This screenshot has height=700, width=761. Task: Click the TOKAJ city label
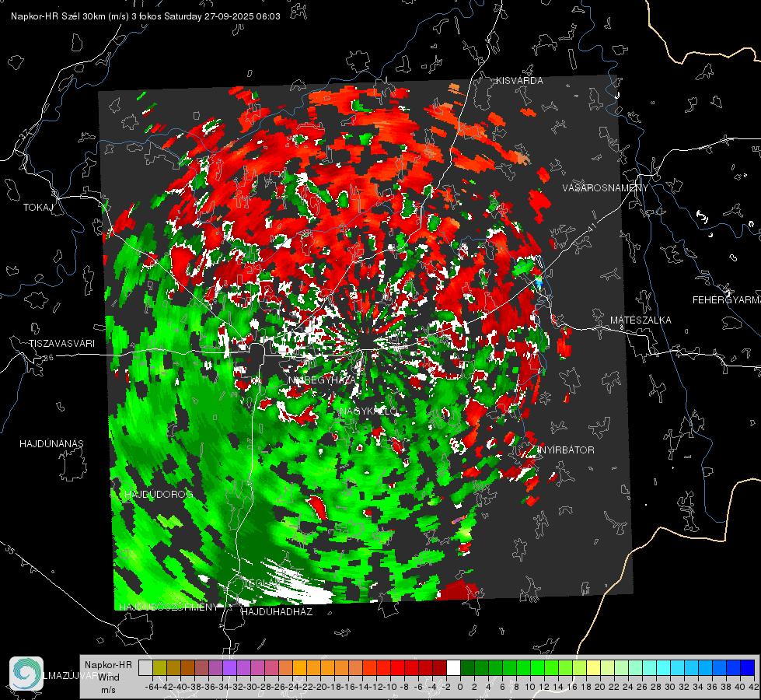click(x=38, y=208)
